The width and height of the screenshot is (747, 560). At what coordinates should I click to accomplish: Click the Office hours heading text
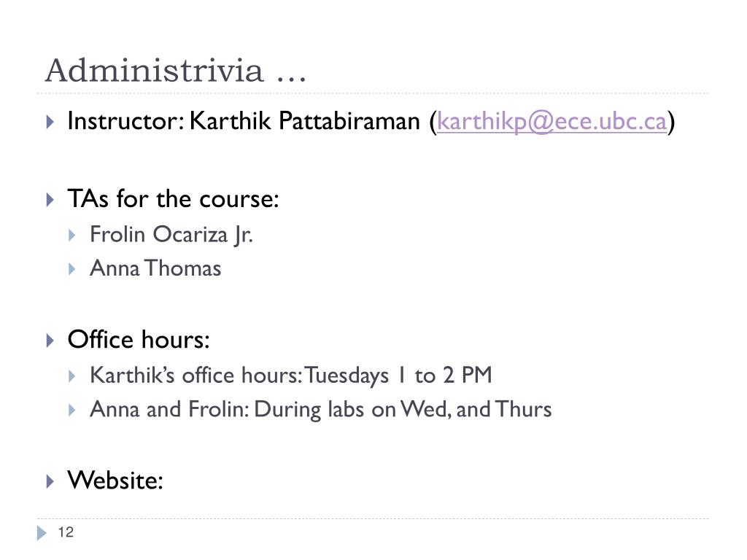pos(139,340)
